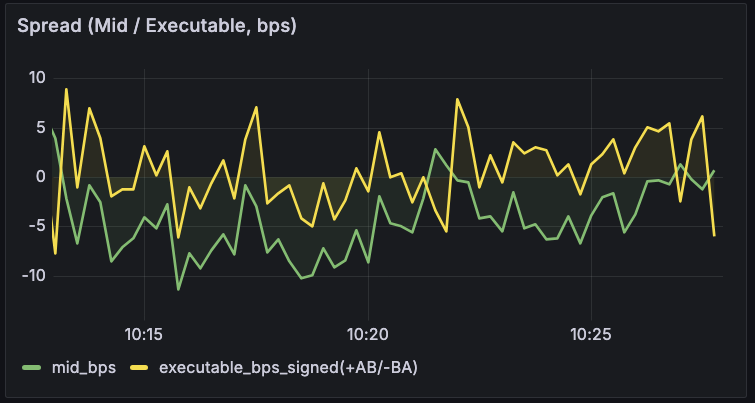Click the yellow line's tall peak just before 10:22
The image size is (755, 403).
click(x=457, y=99)
